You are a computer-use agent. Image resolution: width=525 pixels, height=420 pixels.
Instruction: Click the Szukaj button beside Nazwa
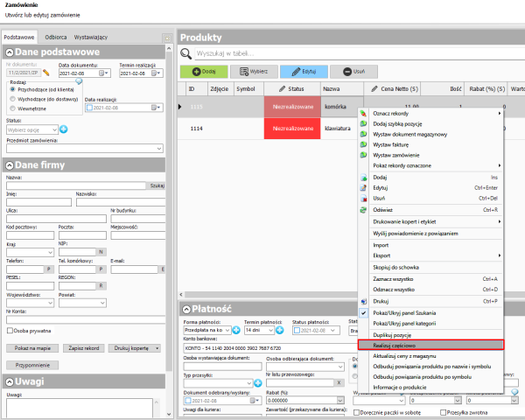coord(157,185)
